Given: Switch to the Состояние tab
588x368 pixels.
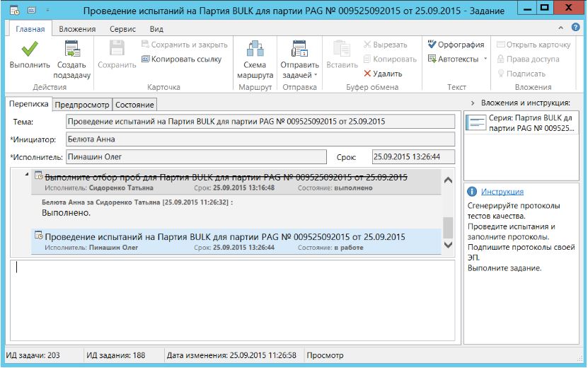Looking at the screenshot, I should point(134,105).
